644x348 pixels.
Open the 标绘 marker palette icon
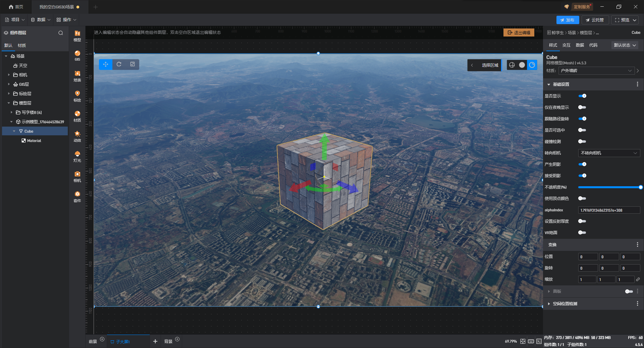[x=77, y=96]
